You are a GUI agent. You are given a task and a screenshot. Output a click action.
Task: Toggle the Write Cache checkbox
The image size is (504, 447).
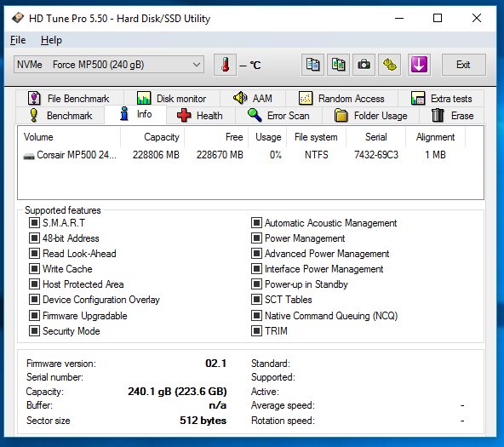point(34,268)
